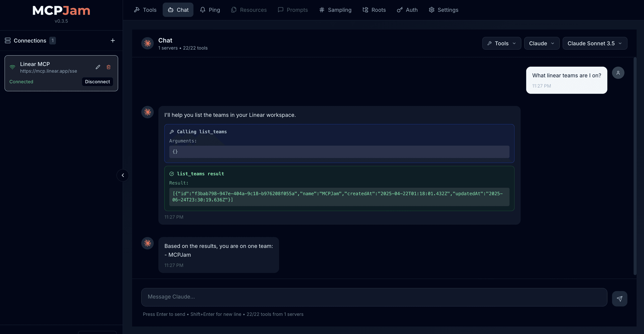Click the empty arguments {} block
This screenshot has height=334, width=644.
click(x=339, y=152)
